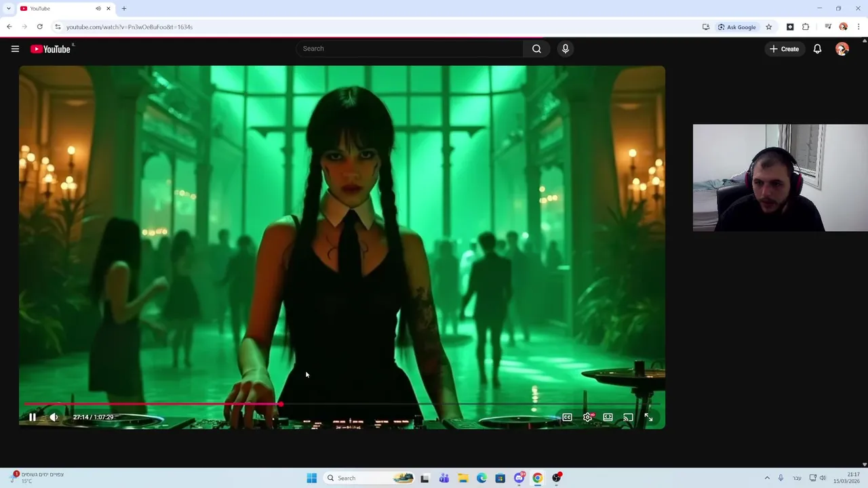Show hidden system tray icons chevron
The image size is (868, 488).
point(767,478)
